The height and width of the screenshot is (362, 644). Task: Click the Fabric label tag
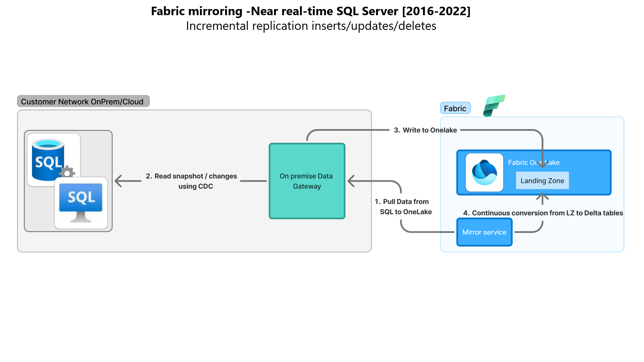[455, 108]
